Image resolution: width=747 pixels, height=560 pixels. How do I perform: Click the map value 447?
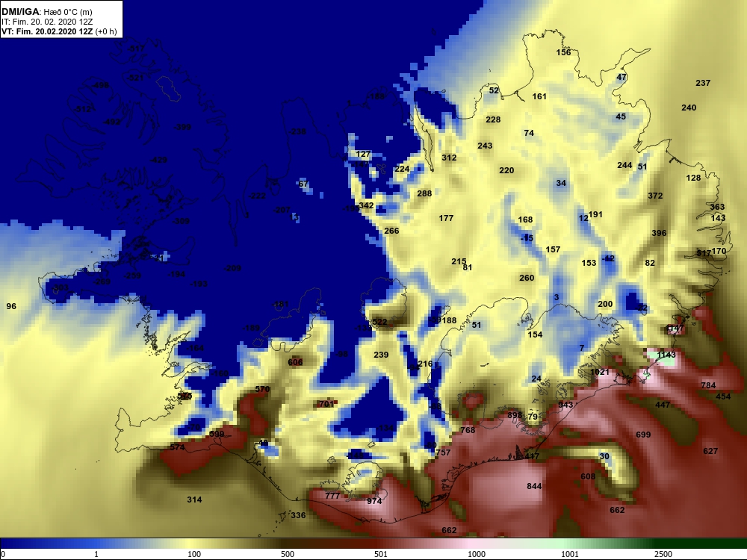(x=663, y=405)
